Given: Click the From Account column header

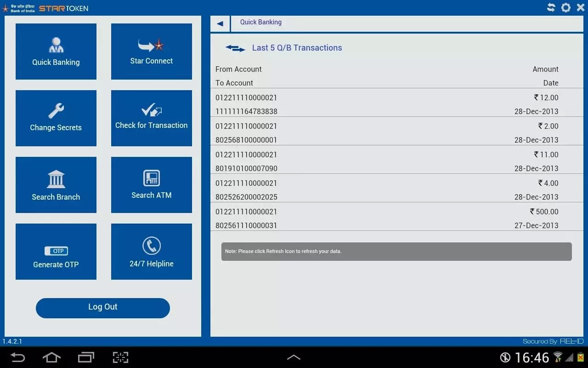Looking at the screenshot, I should pyautogui.click(x=238, y=69).
